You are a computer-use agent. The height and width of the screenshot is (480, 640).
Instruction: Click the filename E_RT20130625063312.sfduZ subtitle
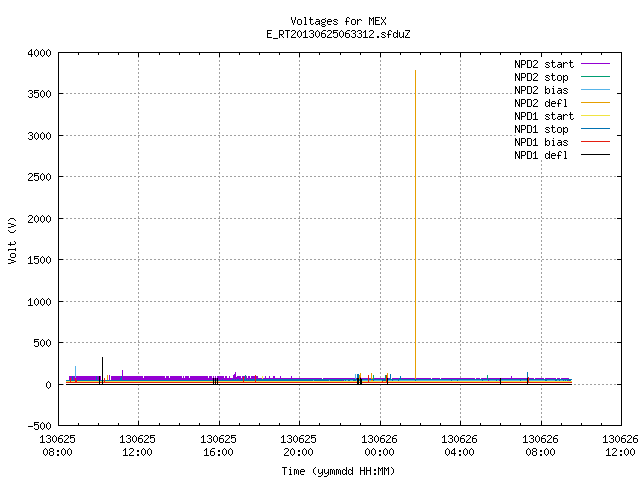(x=338, y=34)
